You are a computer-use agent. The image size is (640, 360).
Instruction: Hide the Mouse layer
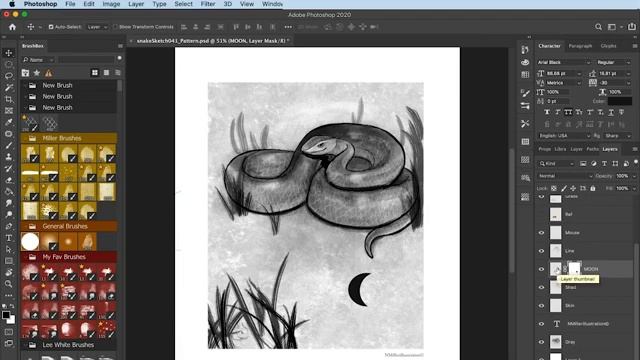point(542,233)
